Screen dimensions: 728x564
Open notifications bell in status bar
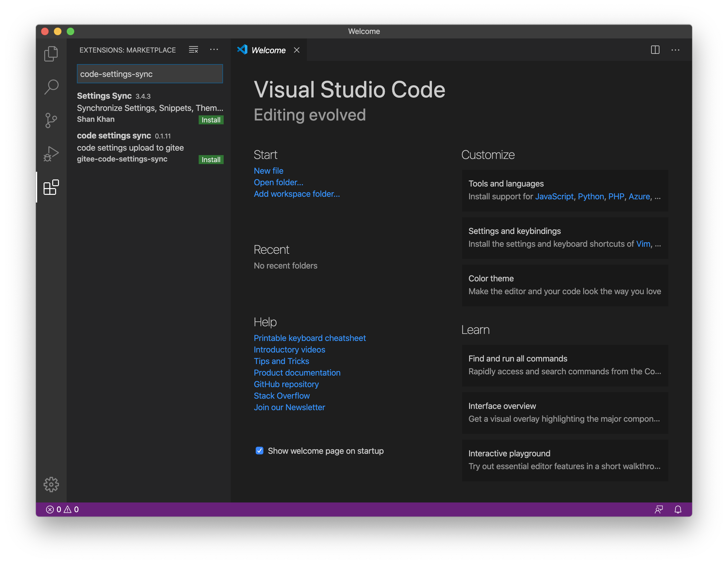678,509
